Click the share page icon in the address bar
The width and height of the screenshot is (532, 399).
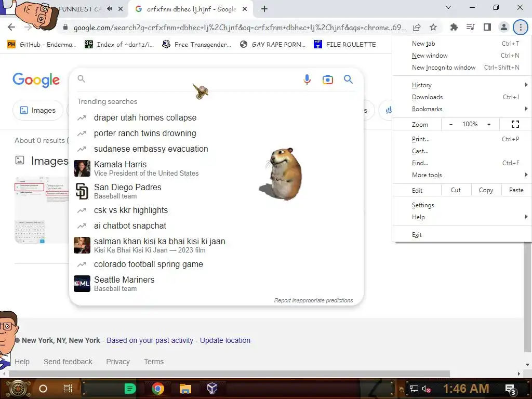417,27
